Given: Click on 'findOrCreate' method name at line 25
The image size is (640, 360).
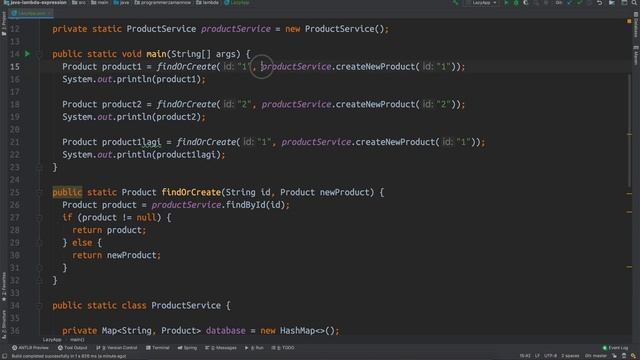Looking at the screenshot, I should point(191,192).
